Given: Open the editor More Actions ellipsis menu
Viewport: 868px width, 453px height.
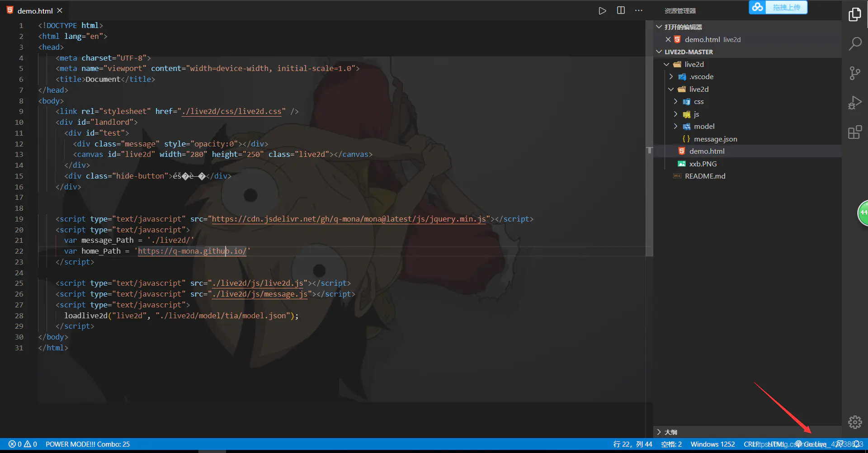Looking at the screenshot, I should [x=638, y=10].
